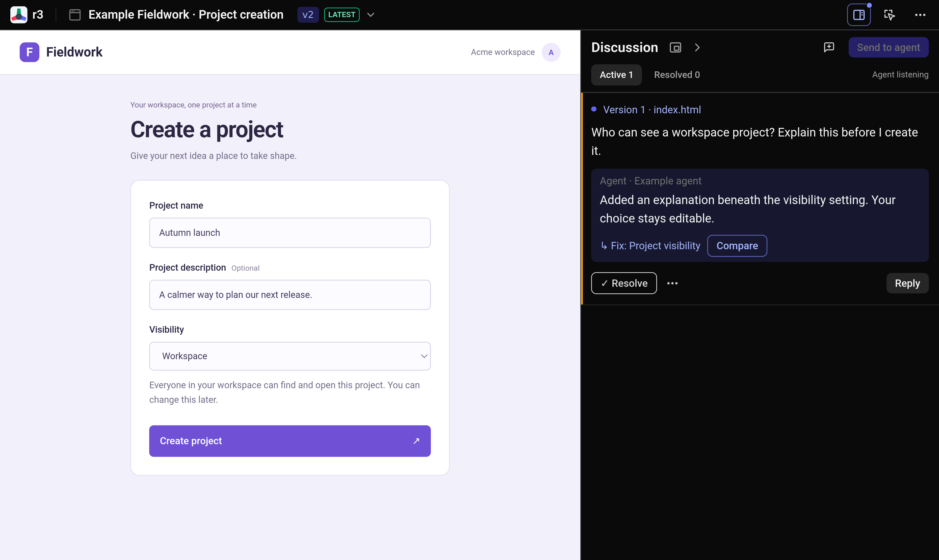Screen dimensions: 939x560
Task: Open Version 1 · index.html link
Action: tap(652, 109)
